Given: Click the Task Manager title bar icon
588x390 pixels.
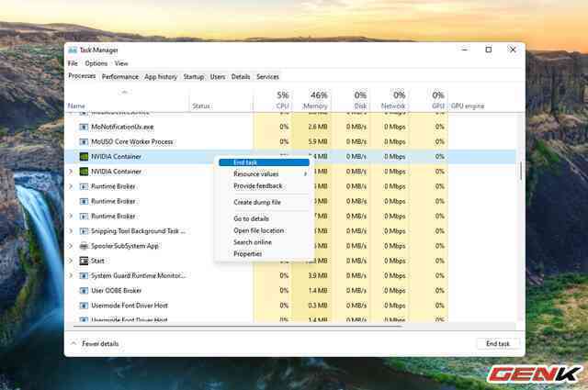Looking at the screenshot, I should 73,50.
